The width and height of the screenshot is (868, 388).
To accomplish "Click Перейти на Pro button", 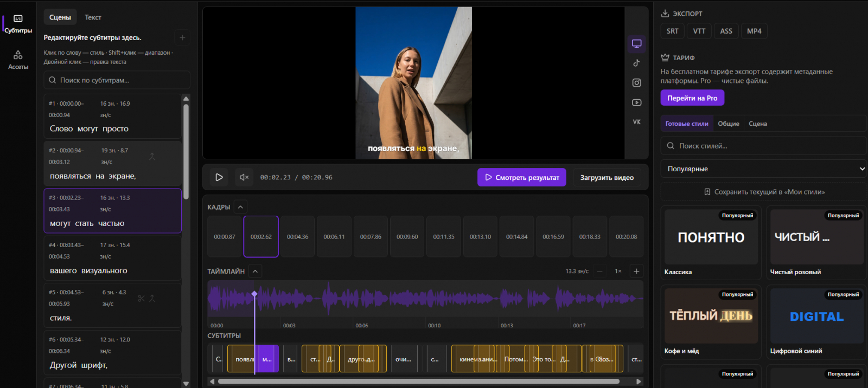I will click(692, 98).
